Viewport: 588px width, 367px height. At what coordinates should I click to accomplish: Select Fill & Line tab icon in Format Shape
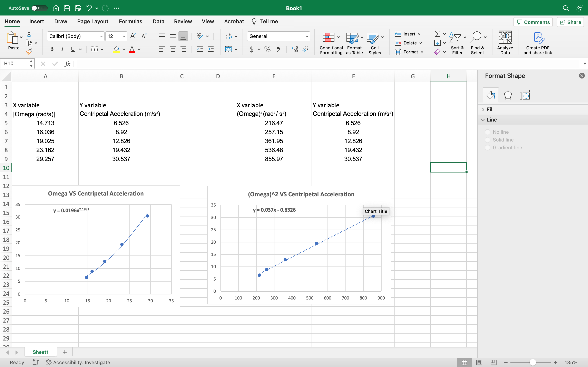pyautogui.click(x=491, y=95)
